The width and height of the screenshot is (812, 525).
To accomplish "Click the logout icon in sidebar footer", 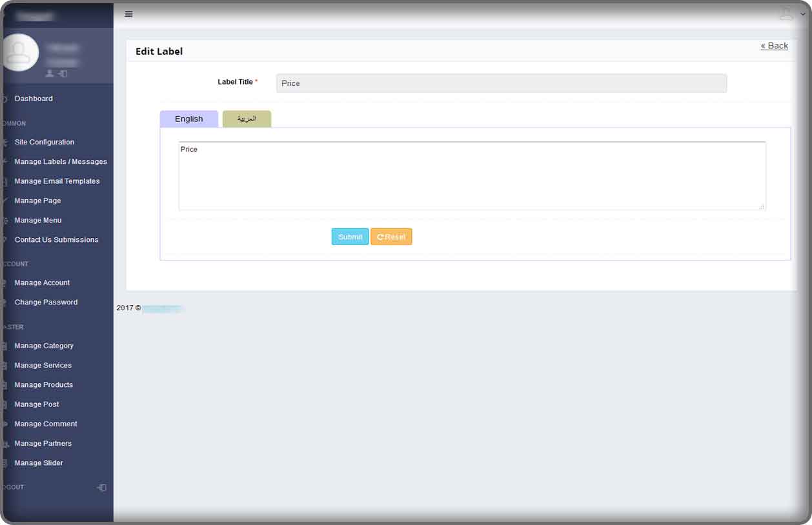I will (101, 488).
